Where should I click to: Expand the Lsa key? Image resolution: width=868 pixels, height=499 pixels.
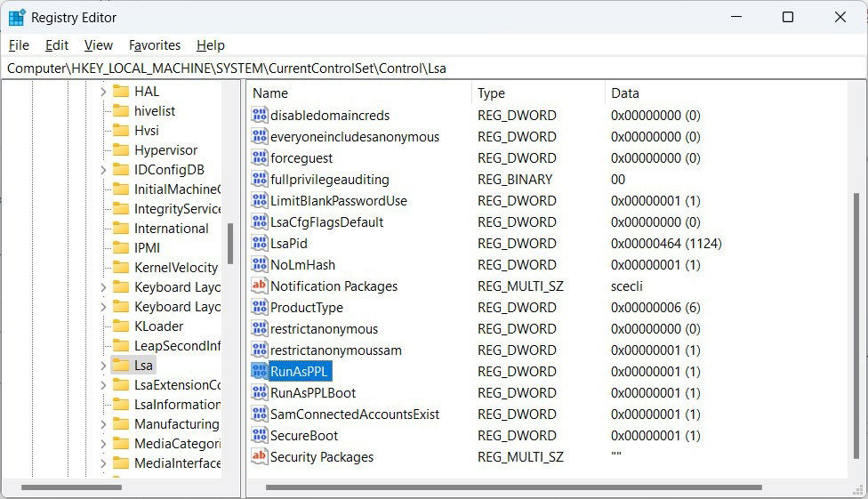point(103,365)
